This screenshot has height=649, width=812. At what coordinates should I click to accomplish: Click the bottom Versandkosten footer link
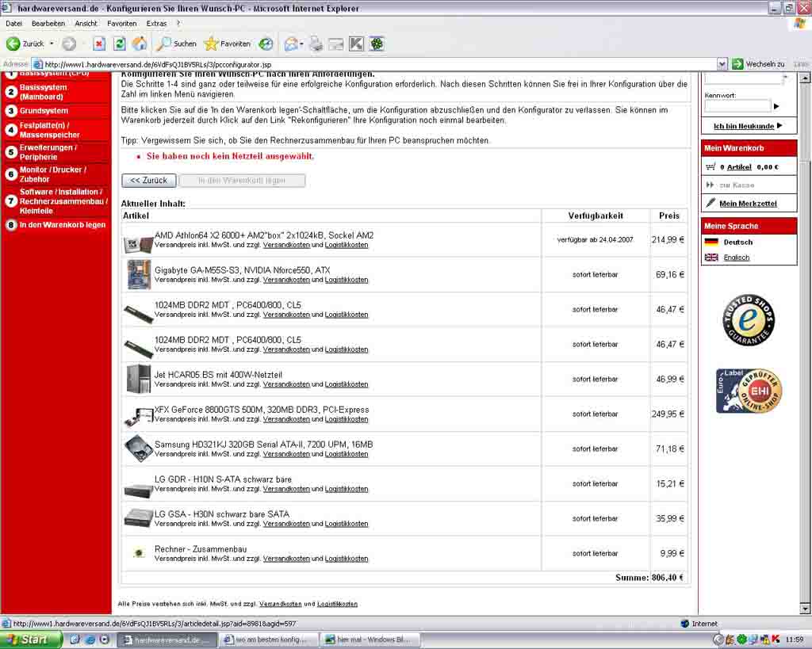tap(280, 604)
